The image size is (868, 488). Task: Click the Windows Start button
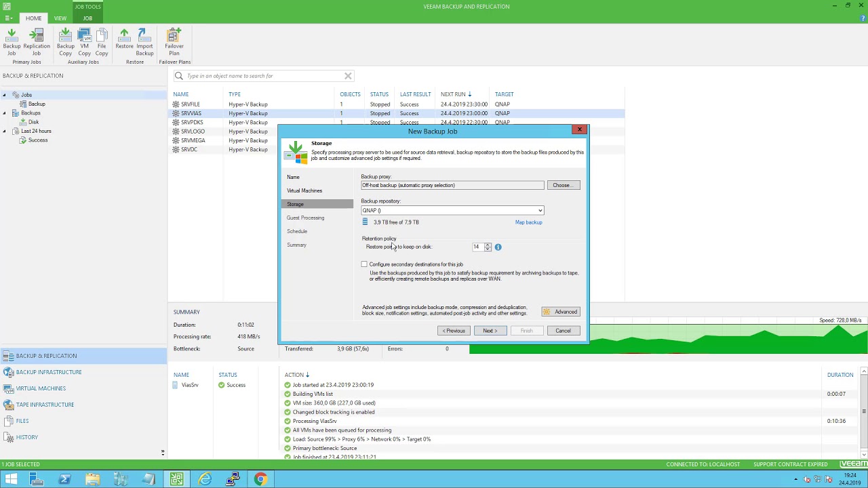[11, 479]
